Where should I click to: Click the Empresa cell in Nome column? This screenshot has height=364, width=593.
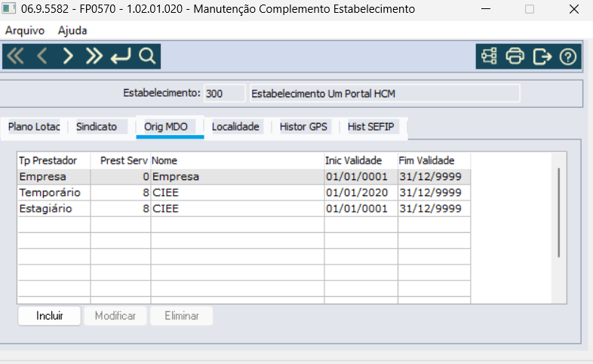(237, 176)
